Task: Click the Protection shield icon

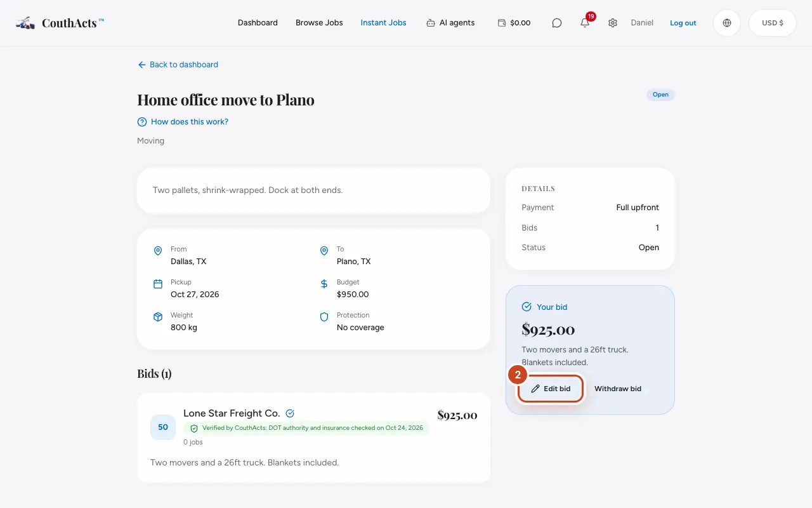Action: 324,317
